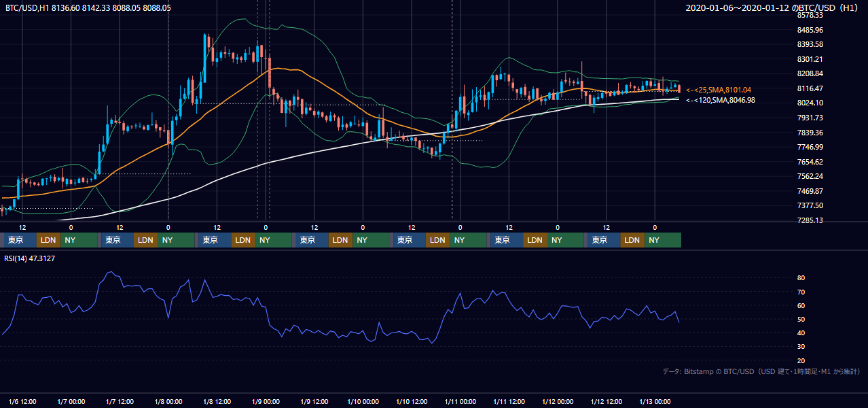Image resolution: width=868 pixels, height=408 pixels.
Task: Click RSI axis level 70
Action: 801,292
